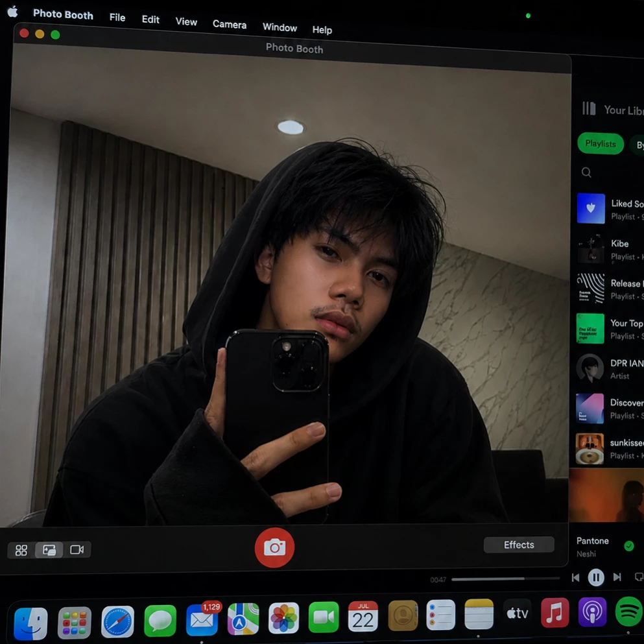Open Messages from the Dock
Image resolution: width=644 pixels, height=644 pixels.
click(160, 621)
